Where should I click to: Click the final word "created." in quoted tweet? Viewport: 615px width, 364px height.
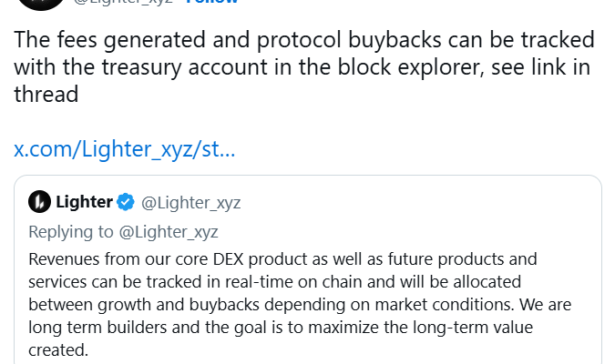point(58,349)
